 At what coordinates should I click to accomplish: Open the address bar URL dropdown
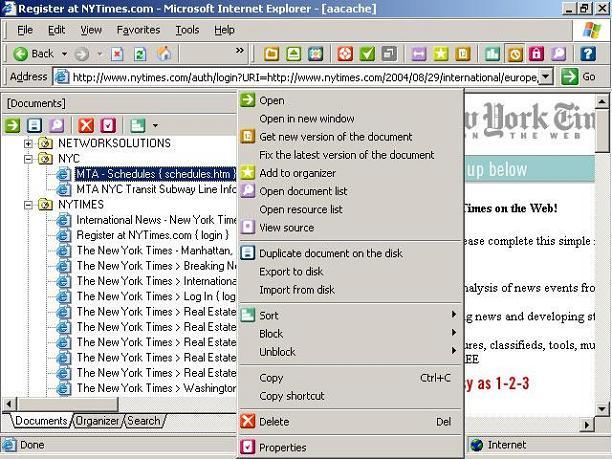tap(547, 76)
